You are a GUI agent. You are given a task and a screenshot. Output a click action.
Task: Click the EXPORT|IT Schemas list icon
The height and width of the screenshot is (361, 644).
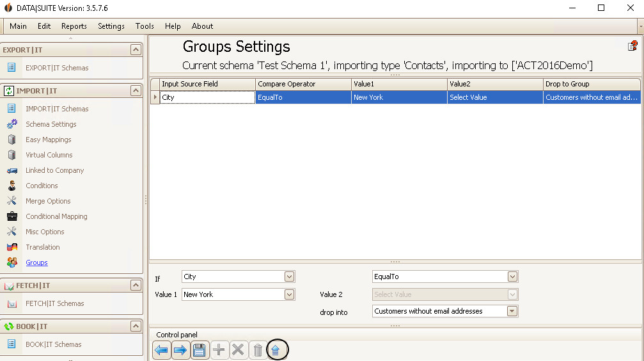tap(12, 67)
